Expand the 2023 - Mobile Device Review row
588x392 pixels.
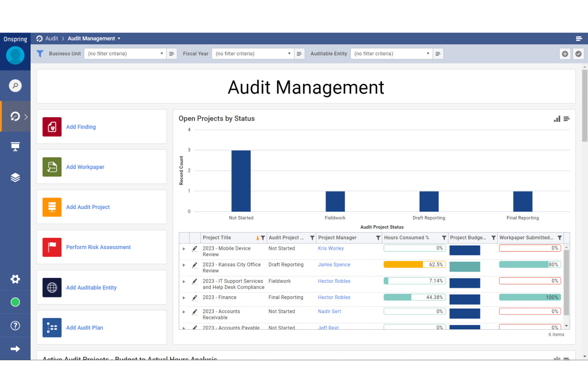pos(184,249)
